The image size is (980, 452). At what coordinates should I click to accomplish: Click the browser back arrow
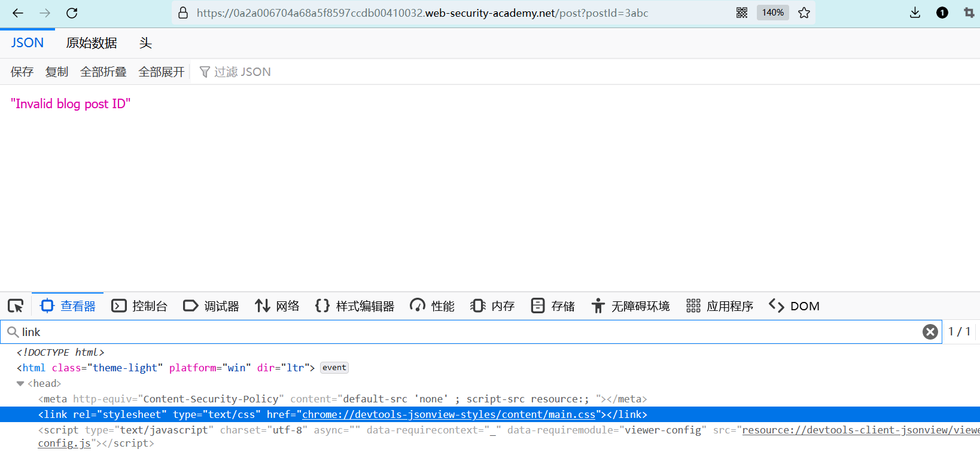pos(18,13)
